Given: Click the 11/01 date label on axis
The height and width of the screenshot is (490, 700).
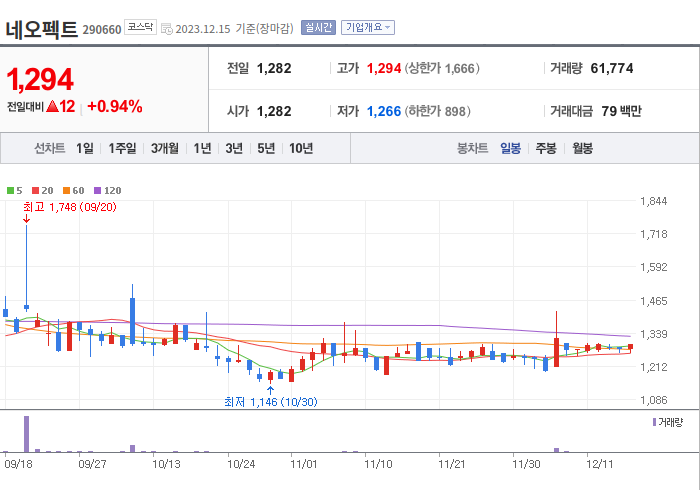Looking at the screenshot, I should [304, 465].
